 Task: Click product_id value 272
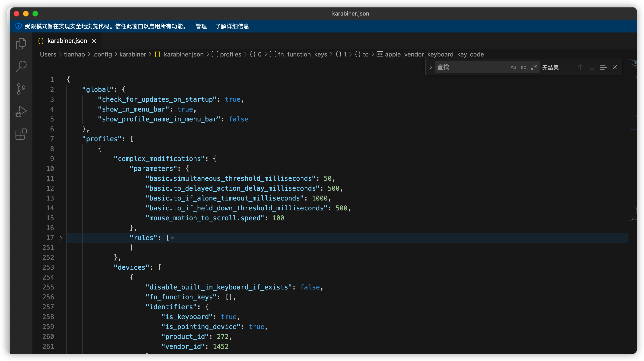(x=223, y=337)
